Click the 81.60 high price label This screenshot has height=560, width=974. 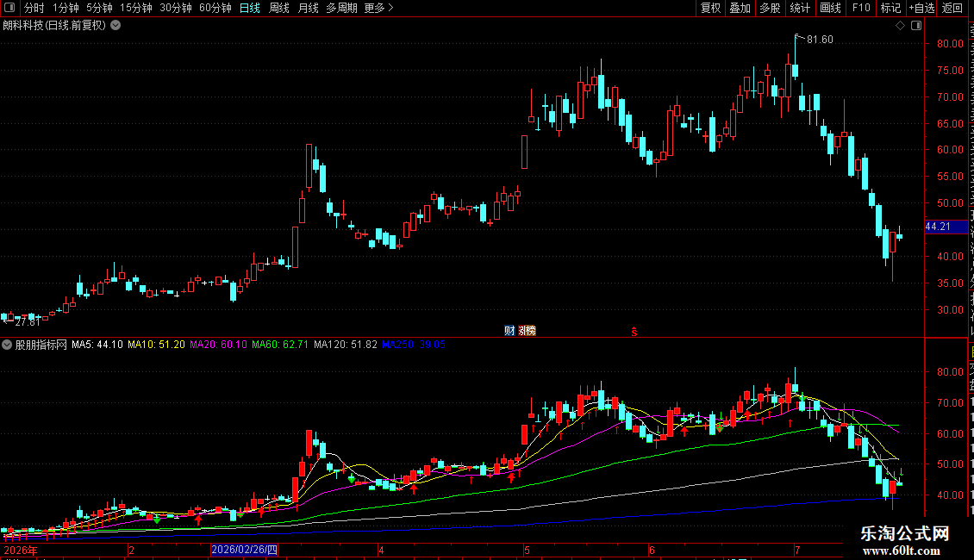point(820,40)
